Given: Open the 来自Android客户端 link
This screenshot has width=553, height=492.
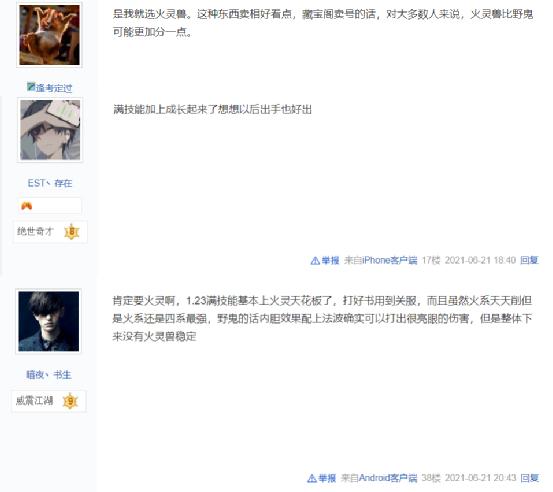Looking at the screenshot, I should coord(379,478).
